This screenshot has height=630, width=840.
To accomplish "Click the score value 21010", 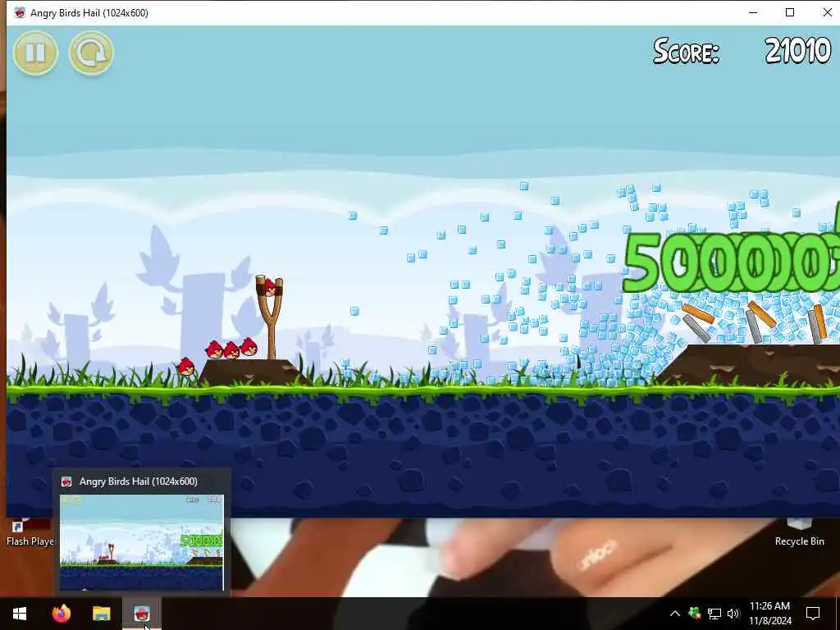I will click(797, 51).
